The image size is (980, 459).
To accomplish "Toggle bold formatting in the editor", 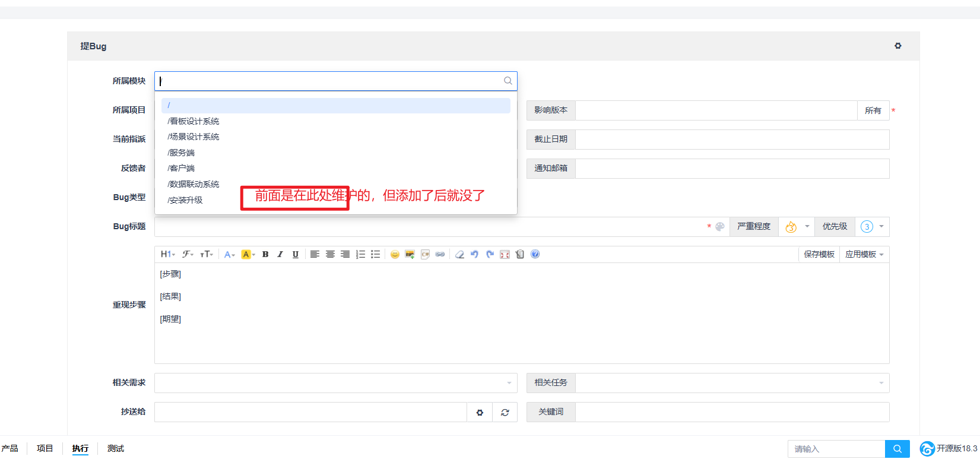I will click(x=265, y=254).
